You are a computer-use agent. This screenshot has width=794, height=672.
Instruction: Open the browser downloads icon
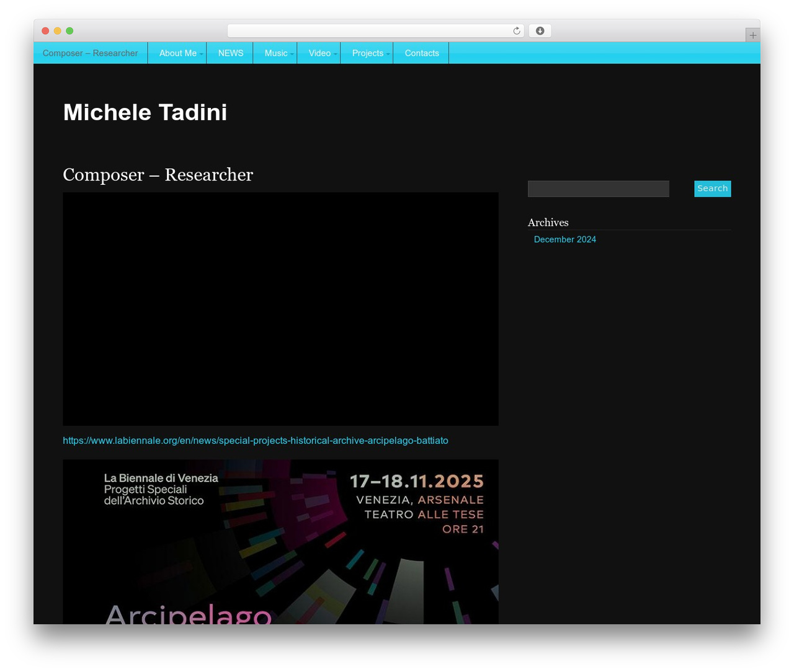click(540, 31)
